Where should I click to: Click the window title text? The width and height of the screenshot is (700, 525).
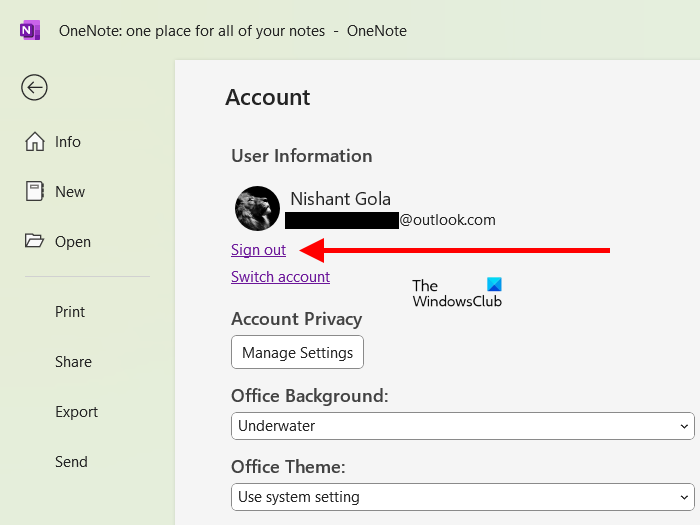click(x=232, y=31)
